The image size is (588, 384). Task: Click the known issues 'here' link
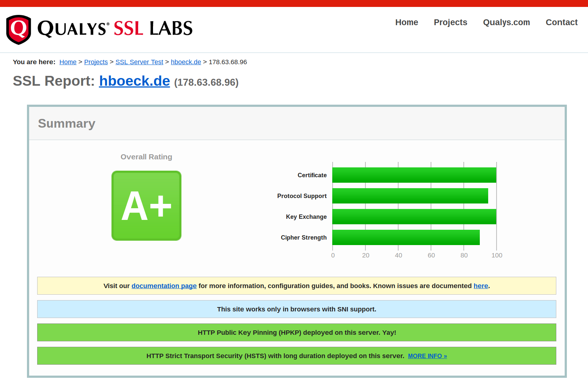(481, 286)
